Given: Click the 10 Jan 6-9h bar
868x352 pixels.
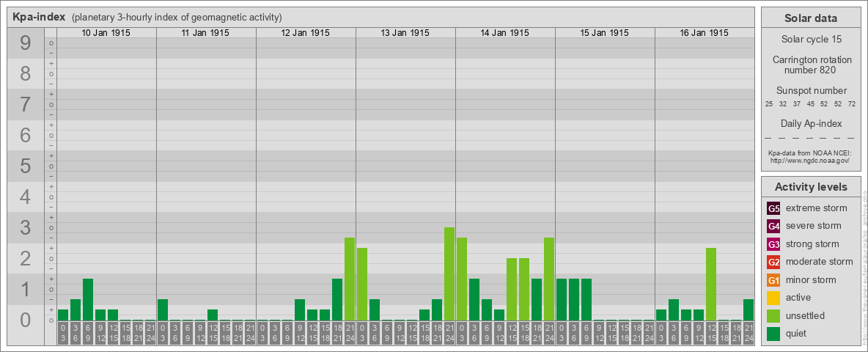Looking at the screenshot, I should 88,299.
